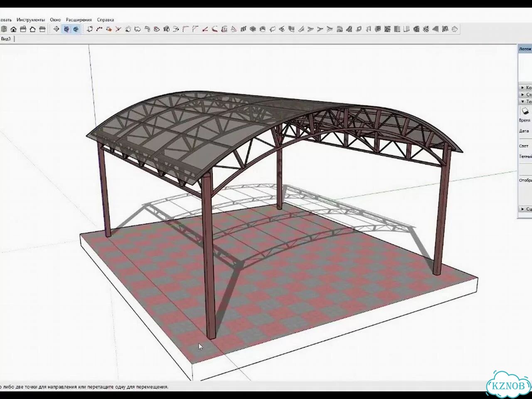Open the Расширения menu

[x=79, y=20]
